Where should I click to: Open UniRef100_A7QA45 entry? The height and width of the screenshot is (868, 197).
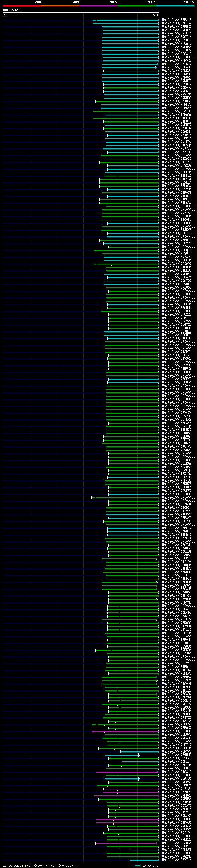tap(176, 43)
